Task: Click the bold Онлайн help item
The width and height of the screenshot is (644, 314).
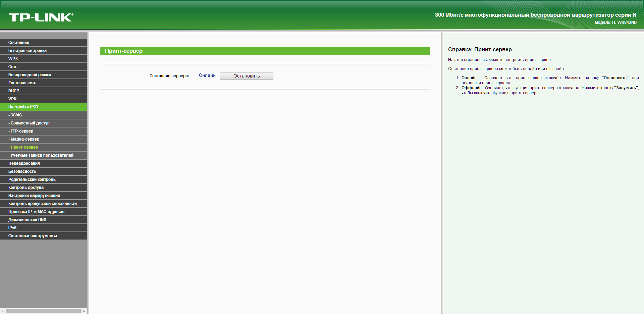Action: point(469,78)
